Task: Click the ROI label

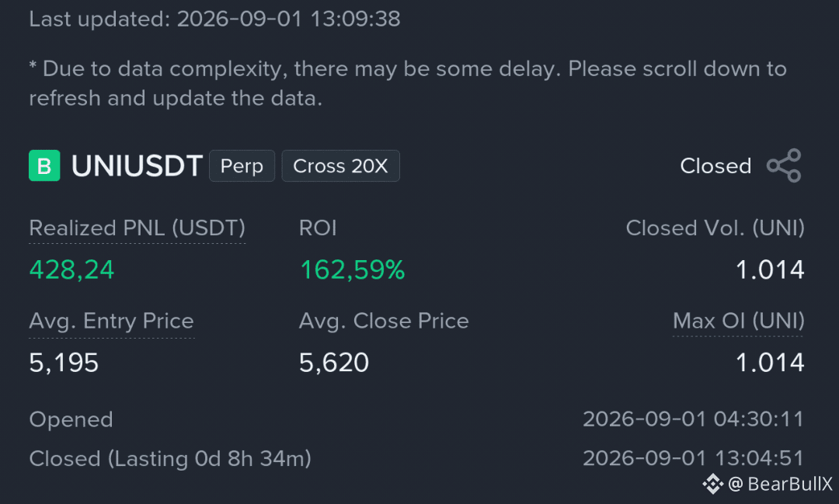Action: pyautogui.click(x=318, y=228)
